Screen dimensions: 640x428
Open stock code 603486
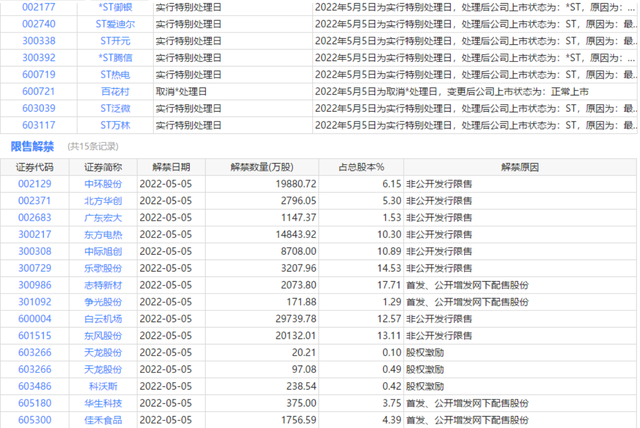(35, 386)
